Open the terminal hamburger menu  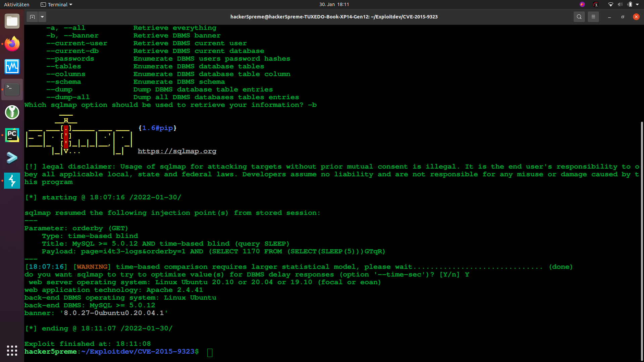pos(593,17)
